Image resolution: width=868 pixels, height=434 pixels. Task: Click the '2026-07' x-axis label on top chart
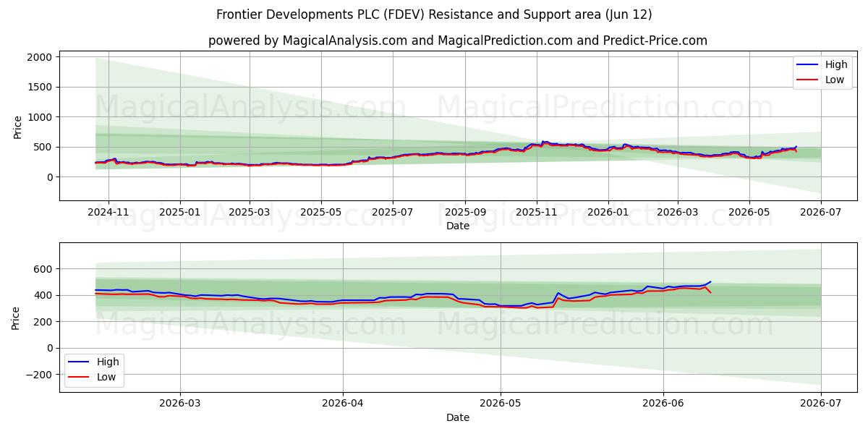821,212
